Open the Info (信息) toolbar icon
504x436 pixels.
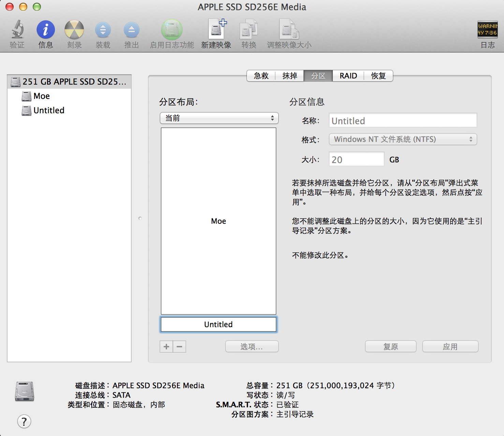point(46,30)
